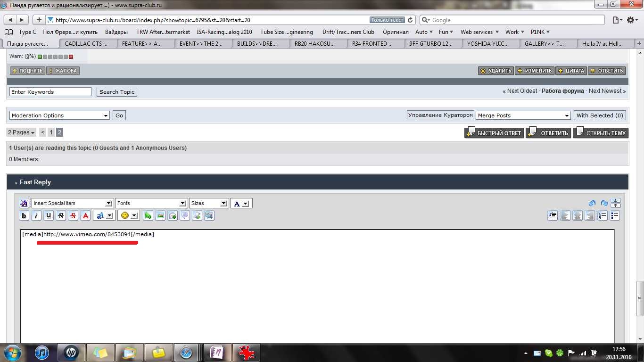Screen dimensions: 644x362
Task: Insert a bulleted list
Action: (615, 216)
